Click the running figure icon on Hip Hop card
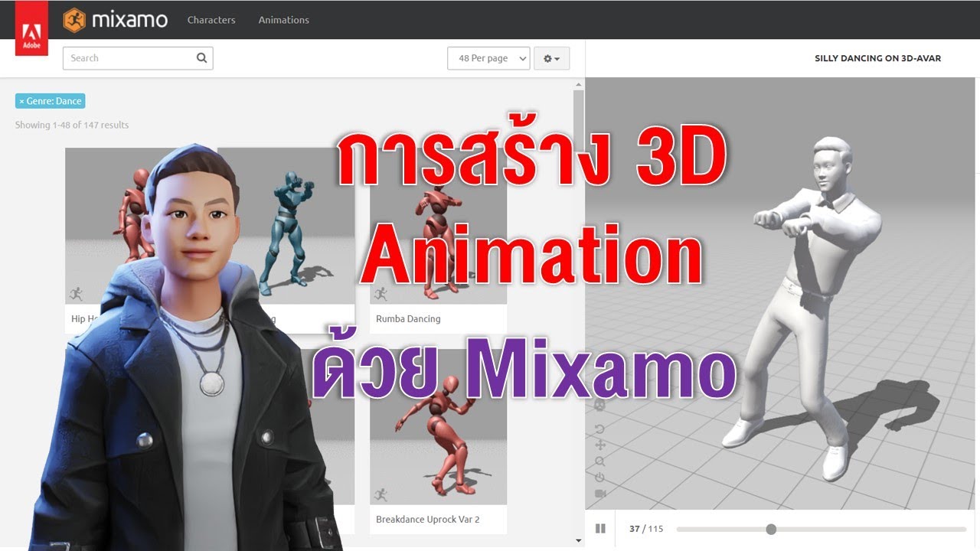980x551 pixels. click(76, 294)
